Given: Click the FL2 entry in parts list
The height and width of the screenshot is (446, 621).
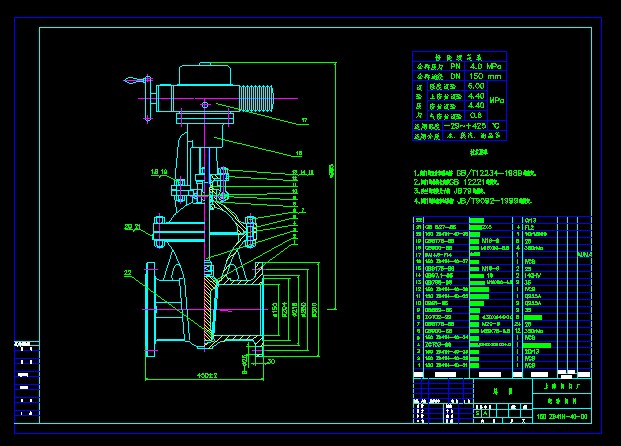Looking at the screenshot, I should [529, 226].
